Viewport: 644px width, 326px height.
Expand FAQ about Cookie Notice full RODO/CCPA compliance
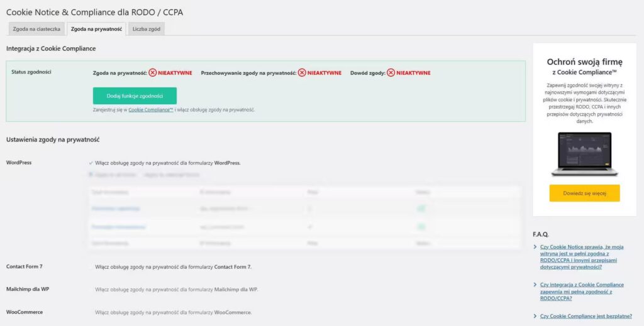pos(535,247)
